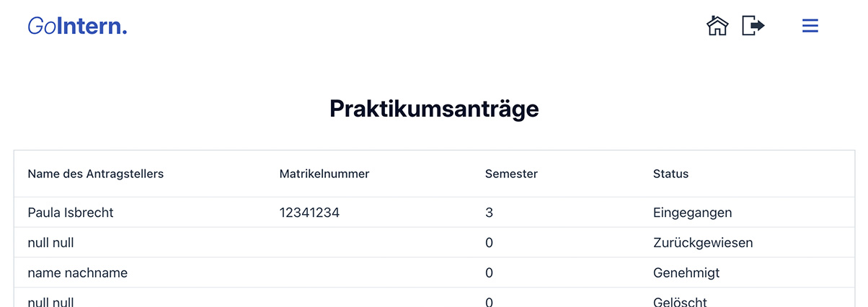Click the Matrikelnummer column header
Image resolution: width=868 pixels, height=307 pixels.
(x=324, y=174)
